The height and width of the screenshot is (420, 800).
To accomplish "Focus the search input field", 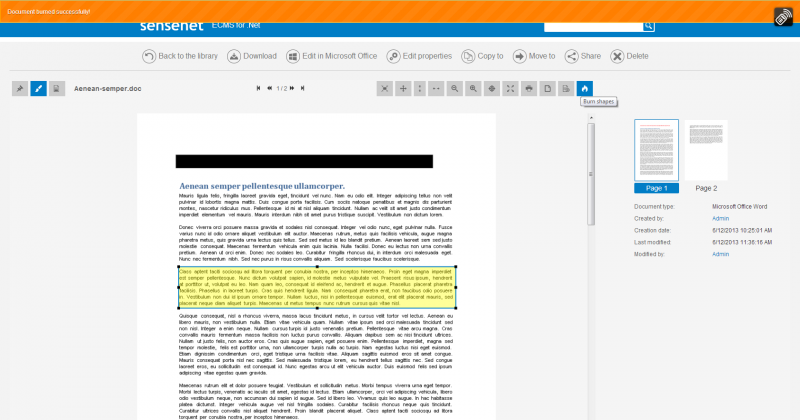I will coord(593,27).
